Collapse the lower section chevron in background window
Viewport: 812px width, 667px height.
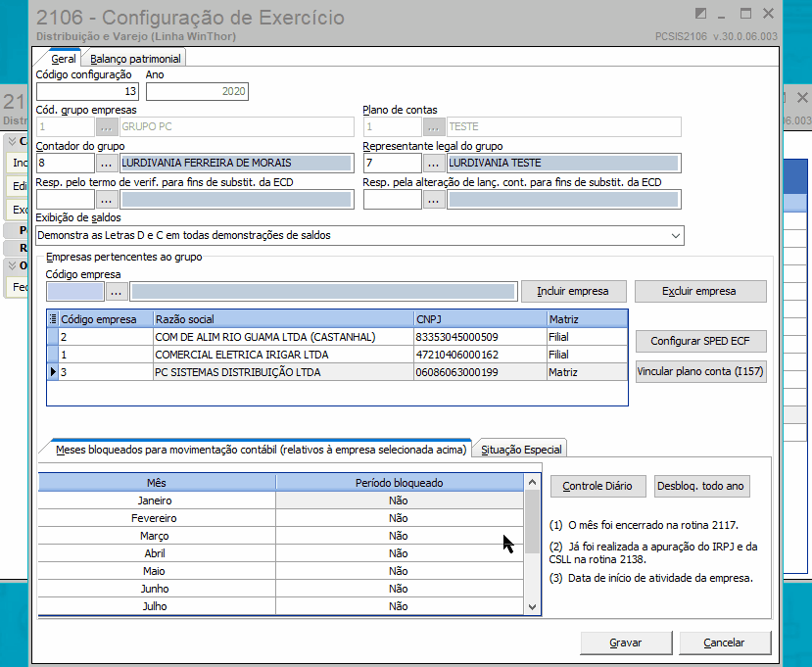coord(12,265)
